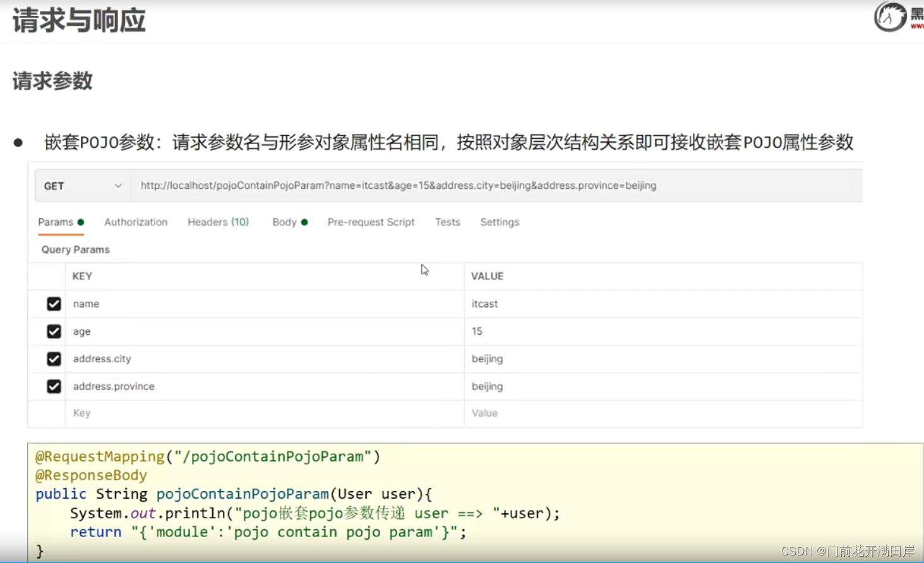
Task: Open the Pre-request Script tab
Action: point(371,222)
